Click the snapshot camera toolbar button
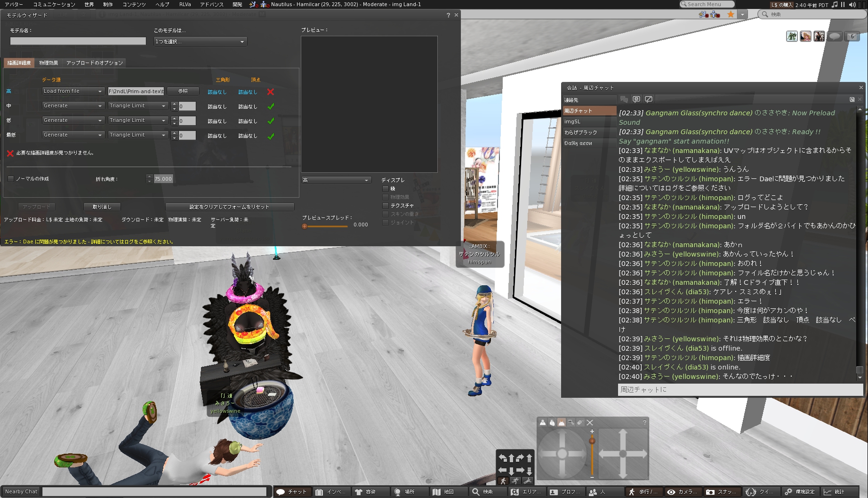 pos(721,492)
